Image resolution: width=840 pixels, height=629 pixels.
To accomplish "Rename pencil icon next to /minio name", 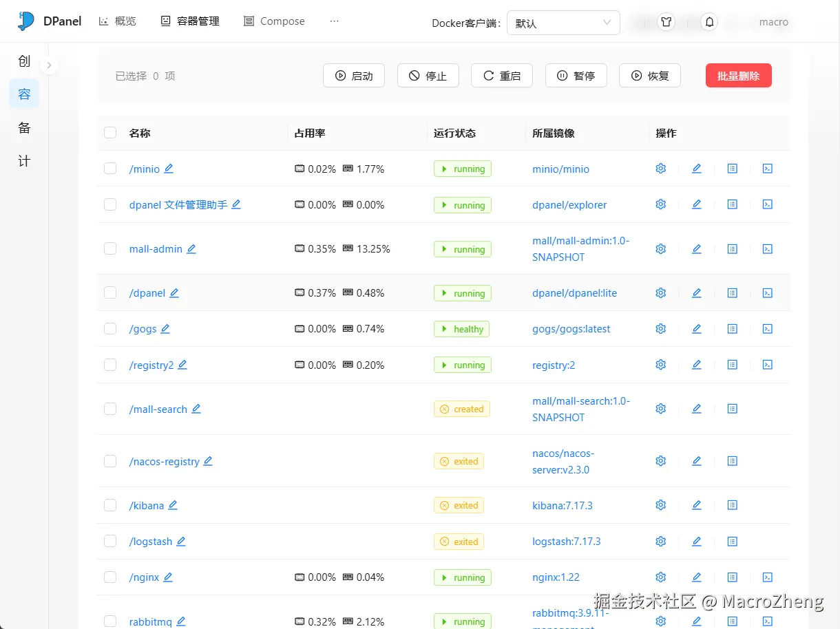I will click(169, 169).
